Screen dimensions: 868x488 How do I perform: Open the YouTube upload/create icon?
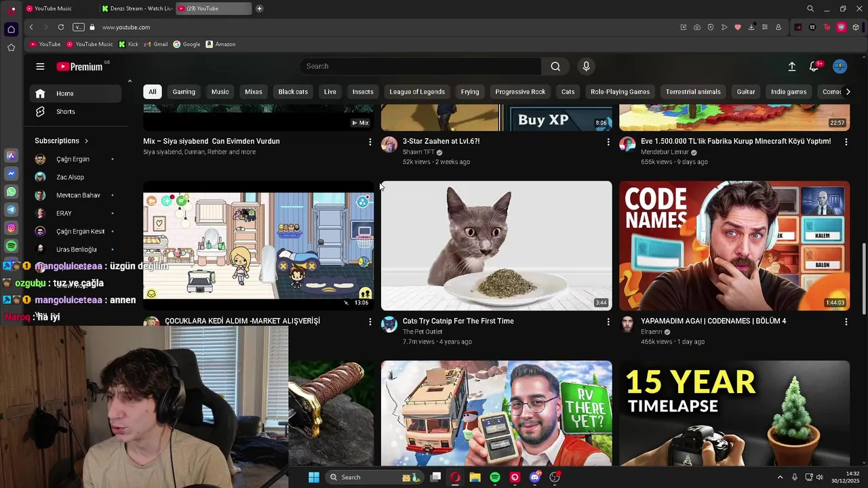[x=791, y=66]
